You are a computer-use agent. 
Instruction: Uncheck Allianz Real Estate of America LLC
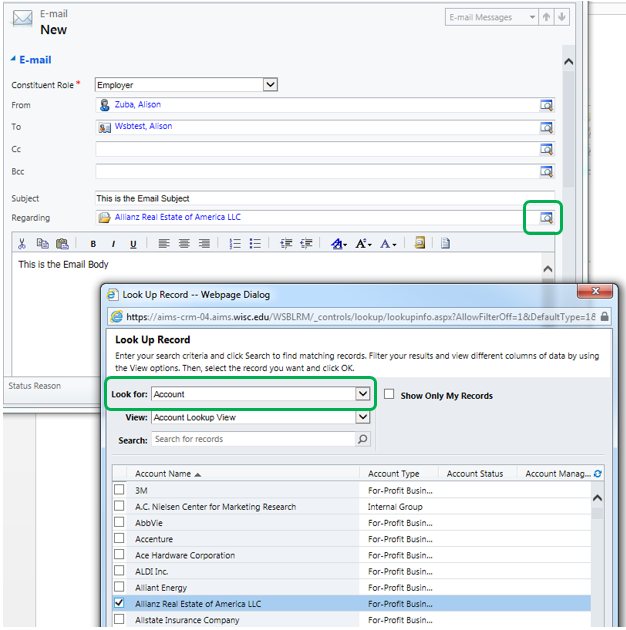click(120, 603)
